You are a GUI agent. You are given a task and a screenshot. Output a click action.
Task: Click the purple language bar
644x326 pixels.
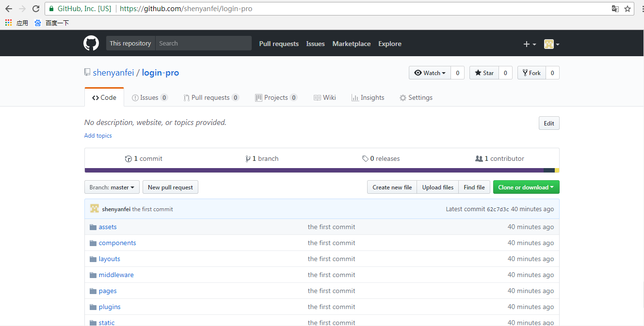[x=314, y=170]
